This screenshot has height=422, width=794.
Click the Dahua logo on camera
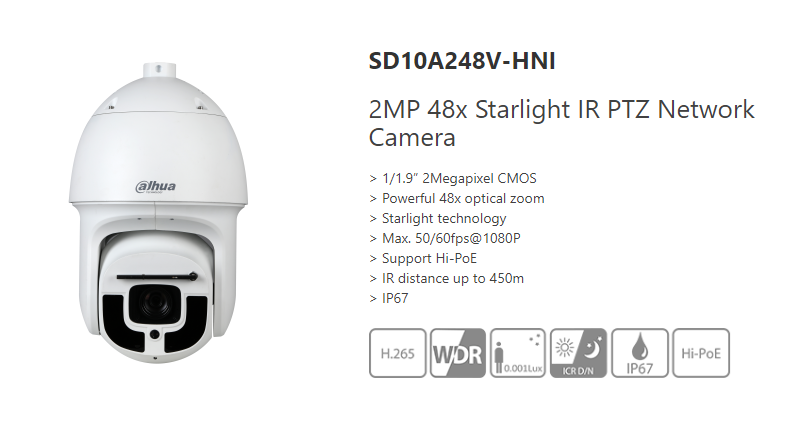coord(156,186)
